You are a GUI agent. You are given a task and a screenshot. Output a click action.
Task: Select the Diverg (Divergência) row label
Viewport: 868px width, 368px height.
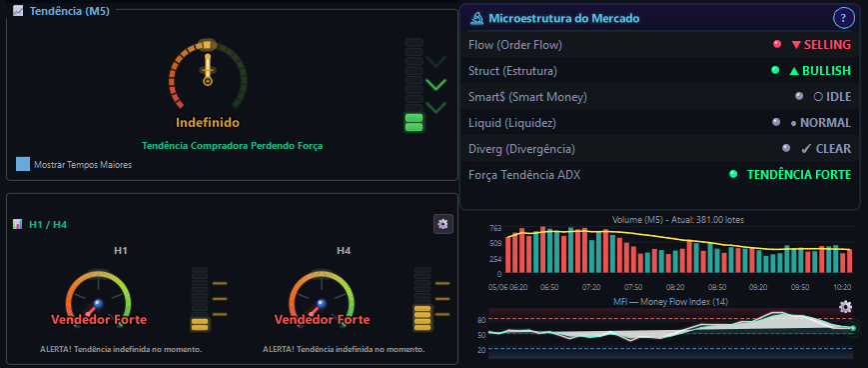pyautogui.click(x=521, y=149)
